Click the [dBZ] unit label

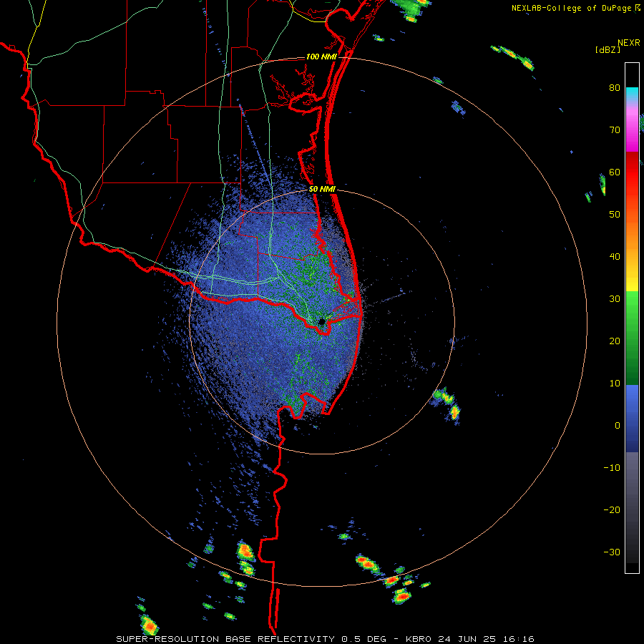(608, 50)
